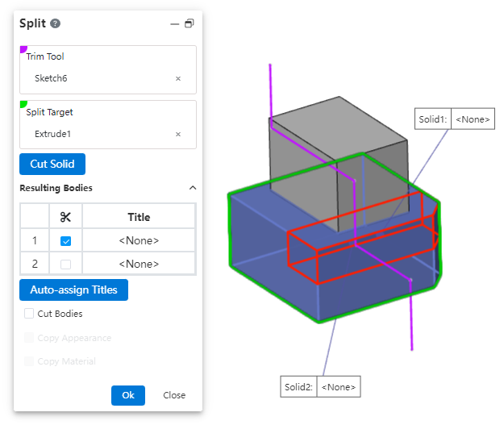Edit the title cell for body 1
The height and width of the screenshot is (425, 504).
tap(139, 241)
